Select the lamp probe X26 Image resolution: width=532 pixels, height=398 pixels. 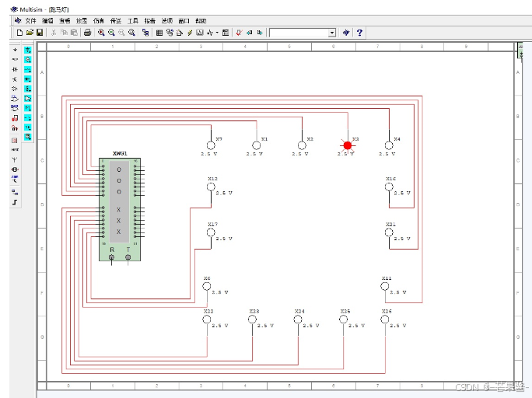(x=385, y=319)
